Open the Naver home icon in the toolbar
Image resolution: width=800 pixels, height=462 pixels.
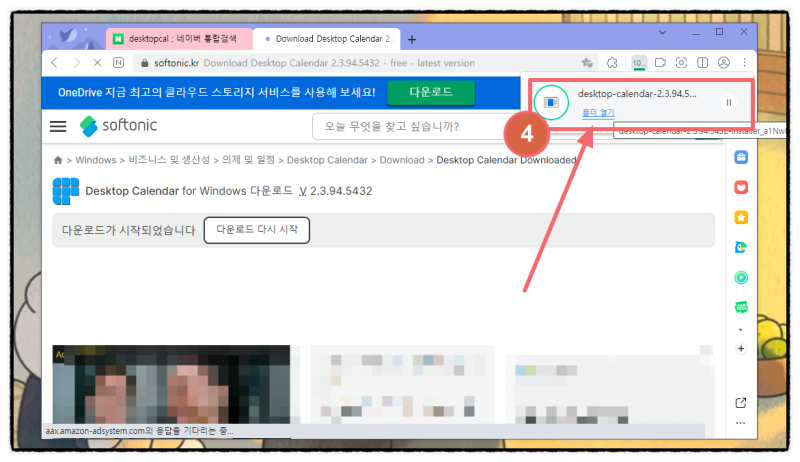(118, 63)
